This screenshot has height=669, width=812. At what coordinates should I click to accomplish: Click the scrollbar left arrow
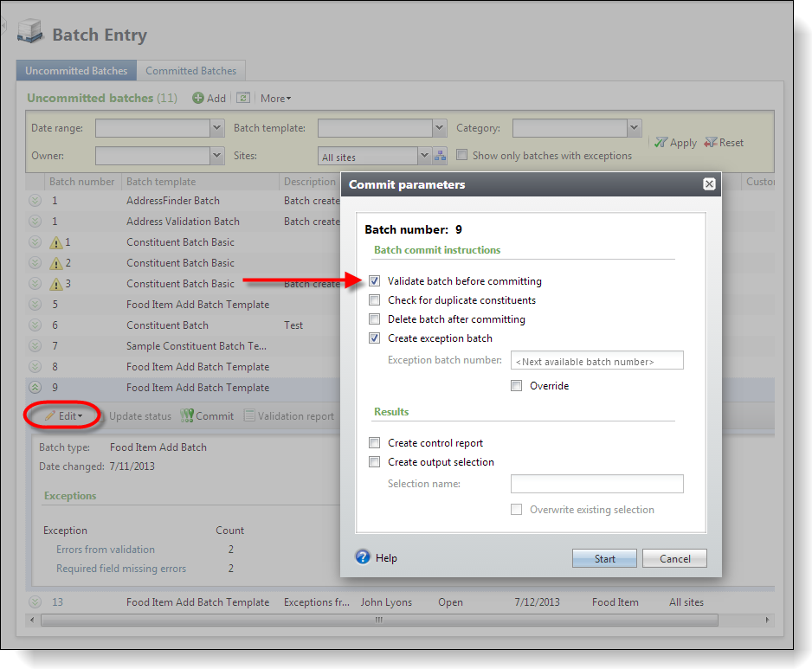[x=33, y=620]
